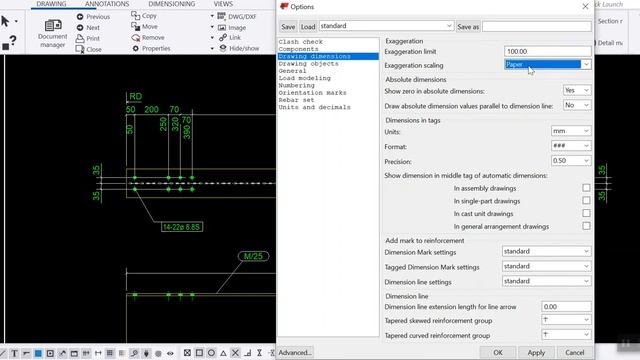Switch to the VIEWS ribbon tab
640x360 pixels.
coord(223,4)
